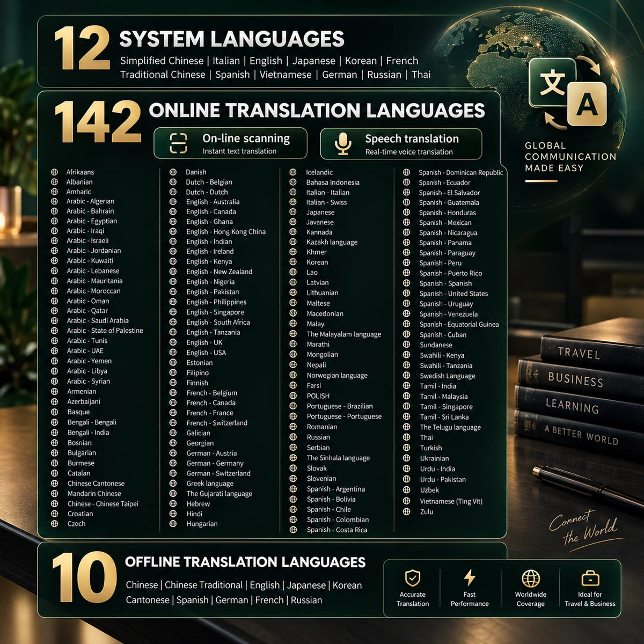Screen dimensions: 644x644
Task: Click the 'Arabic - Egyptian' entry
Action: click(x=92, y=221)
